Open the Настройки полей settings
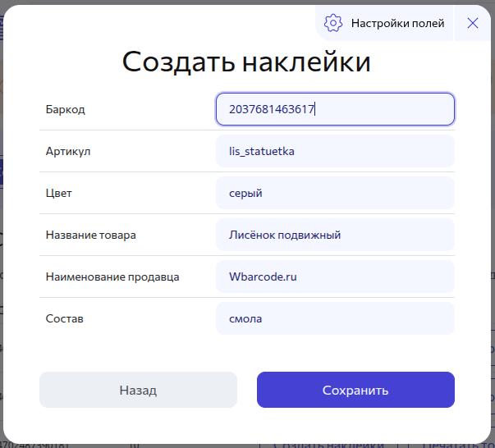Image resolution: width=495 pixels, height=448 pixels. tap(397, 23)
